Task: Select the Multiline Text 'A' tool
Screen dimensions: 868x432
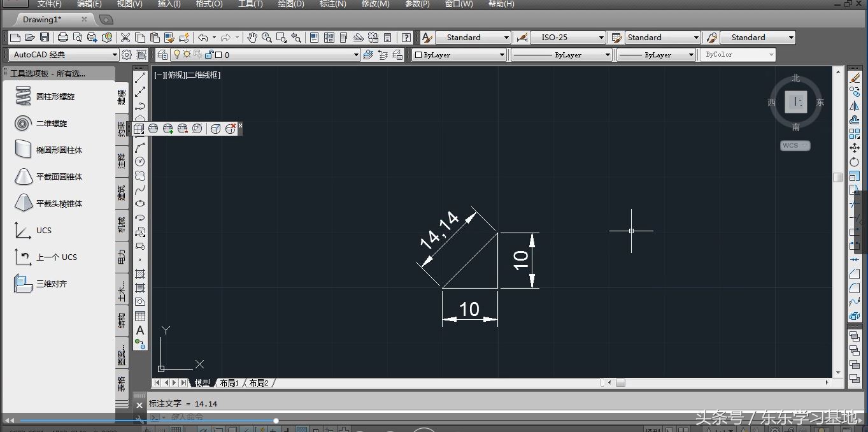Action: click(140, 330)
